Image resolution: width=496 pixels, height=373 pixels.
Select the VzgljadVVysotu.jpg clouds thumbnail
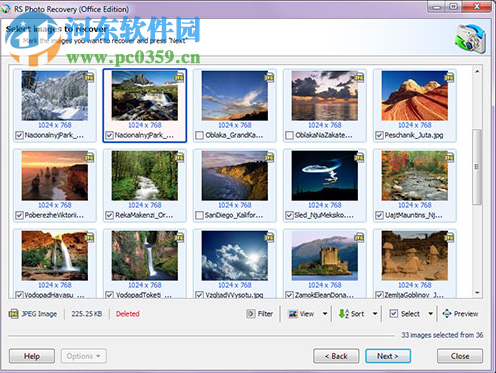(235, 256)
